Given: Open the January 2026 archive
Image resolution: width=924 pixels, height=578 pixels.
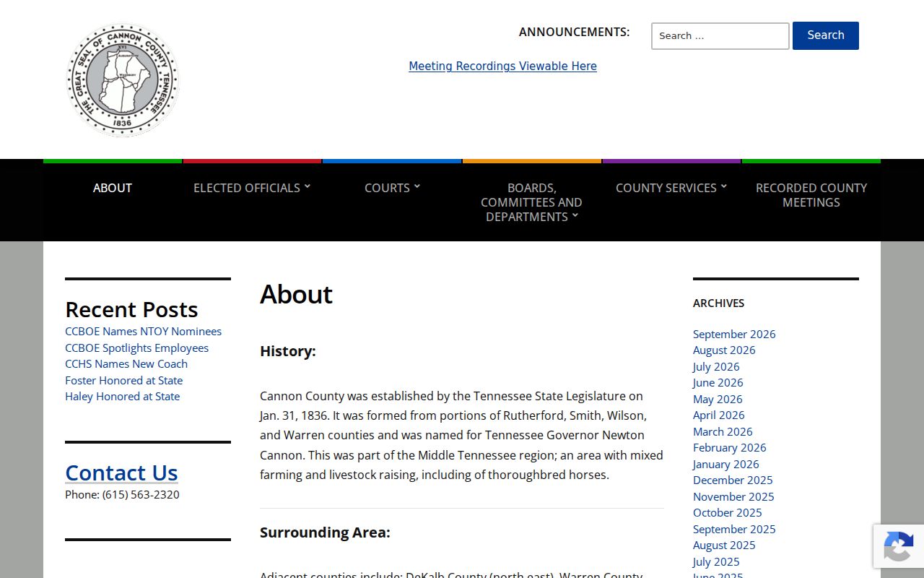Looking at the screenshot, I should [725, 464].
